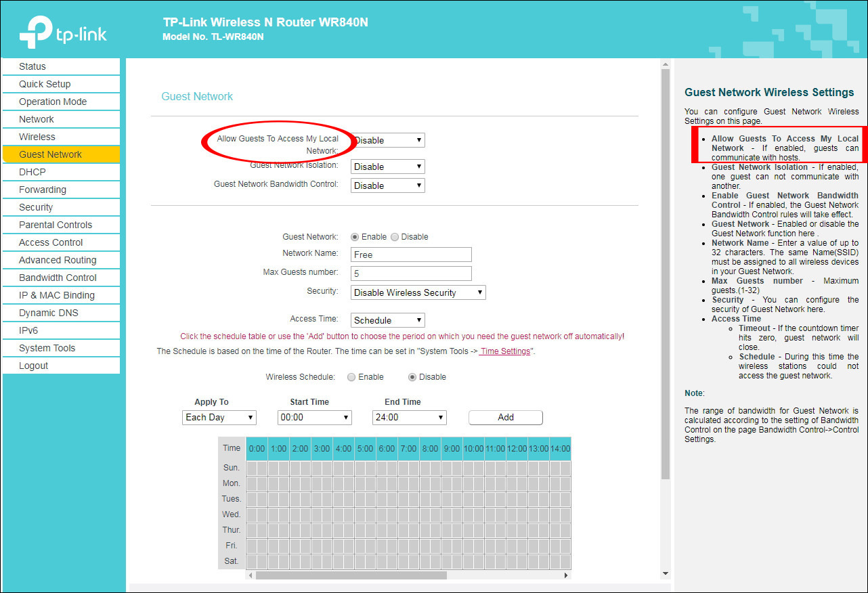
Task: Click the Max Guests number field
Action: 411,273
